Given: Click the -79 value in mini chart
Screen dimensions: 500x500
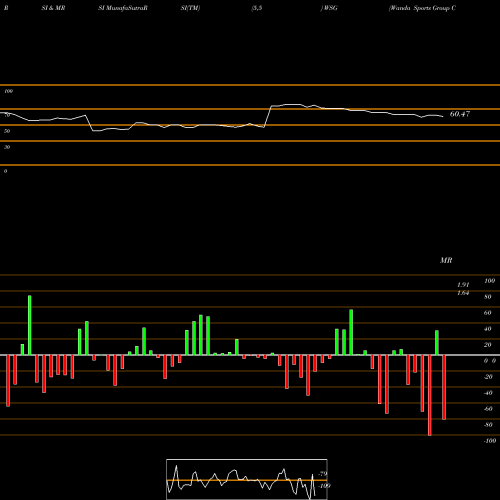Looking at the screenshot, I should (323, 474).
